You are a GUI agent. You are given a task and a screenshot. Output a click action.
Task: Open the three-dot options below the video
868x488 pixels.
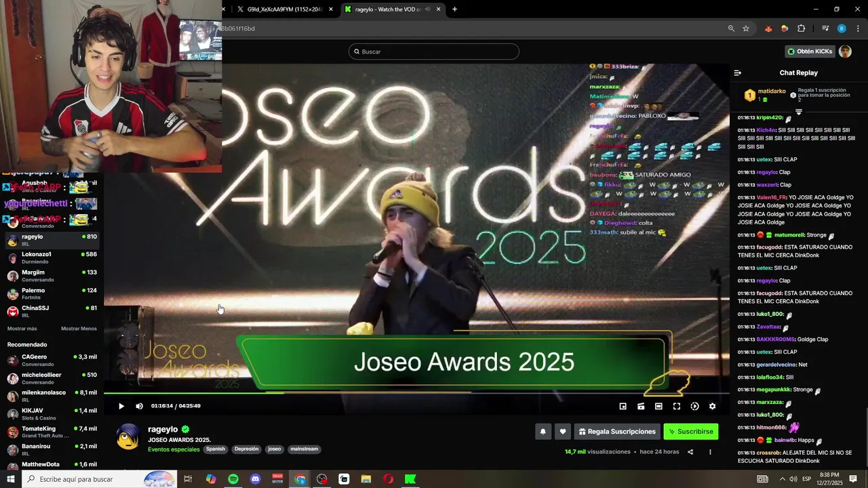pyautogui.click(x=710, y=452)
